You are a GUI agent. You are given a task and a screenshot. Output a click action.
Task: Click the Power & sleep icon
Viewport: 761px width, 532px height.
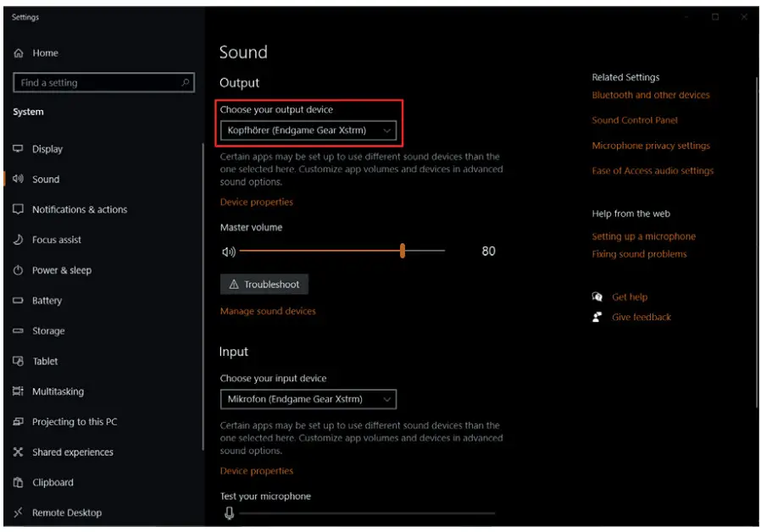point(19,271)
